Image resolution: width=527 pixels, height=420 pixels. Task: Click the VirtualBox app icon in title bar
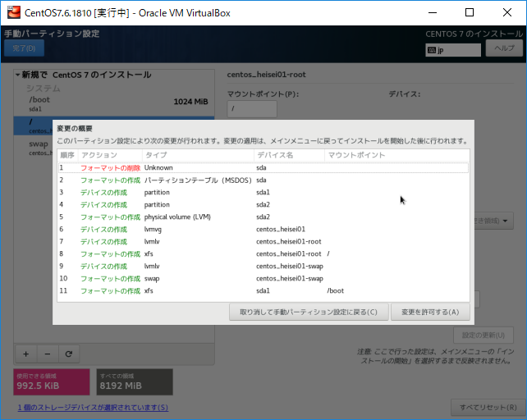(x=14, y=13)
